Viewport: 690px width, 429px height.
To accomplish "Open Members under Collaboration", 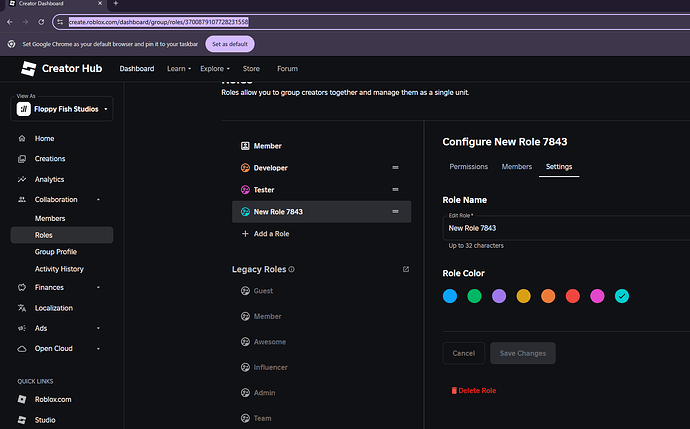I will point(50,218).
